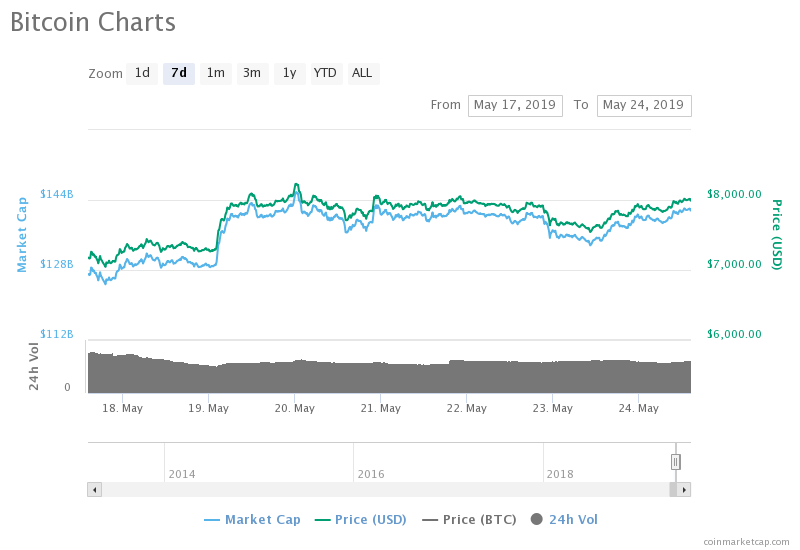This screenshot has height=550, width=800.
Task: Click the 19. May axis label
Action: point(208,408)
